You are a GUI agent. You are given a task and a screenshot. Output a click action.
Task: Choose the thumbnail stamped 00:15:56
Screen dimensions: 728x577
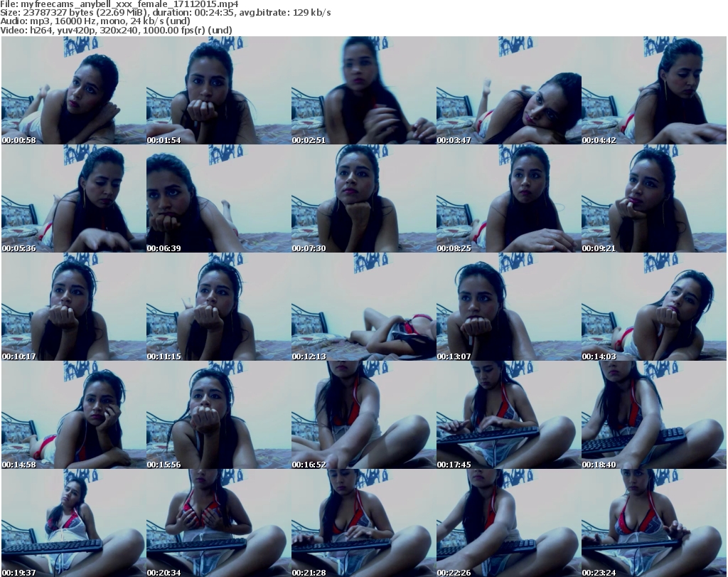(219, 415)
